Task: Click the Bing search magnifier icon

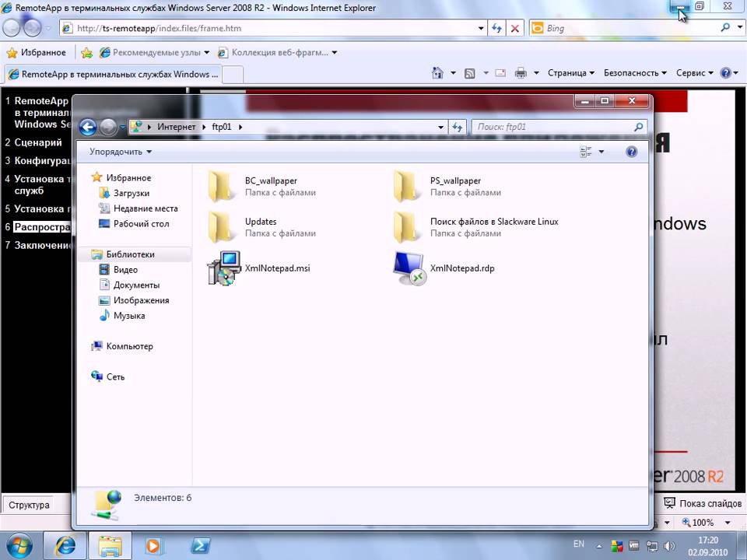Action: pos(725,28)
